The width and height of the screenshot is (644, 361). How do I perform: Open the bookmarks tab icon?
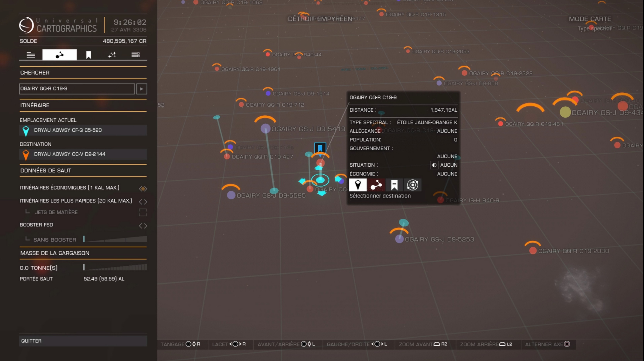pos(88,55)
